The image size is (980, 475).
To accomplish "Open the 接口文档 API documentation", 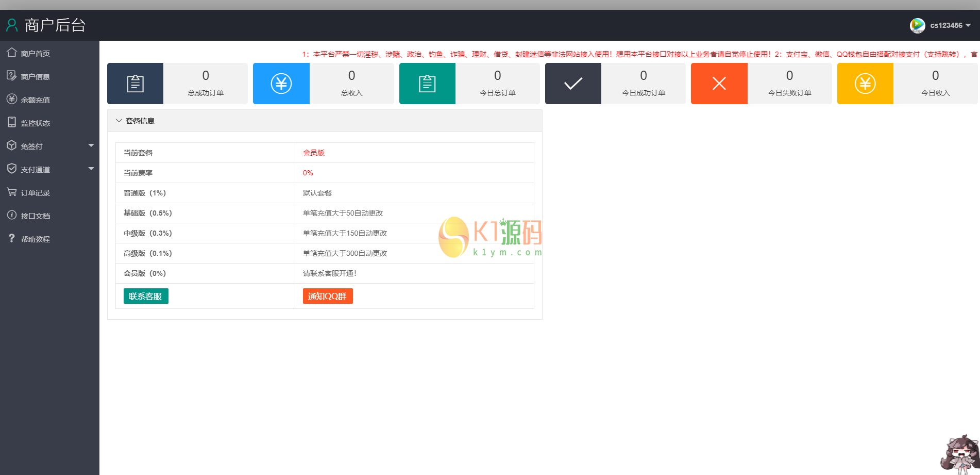I will click(x=12, y=215).
